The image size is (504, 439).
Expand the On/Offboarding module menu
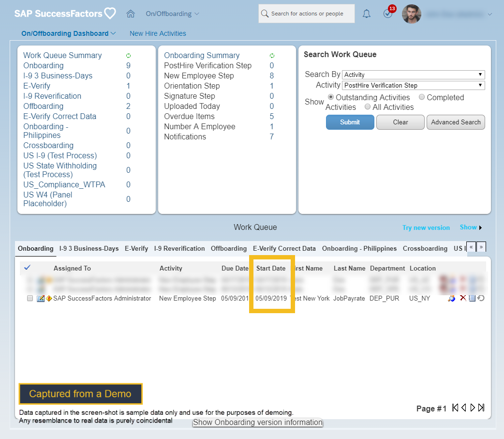pos(173,14)
